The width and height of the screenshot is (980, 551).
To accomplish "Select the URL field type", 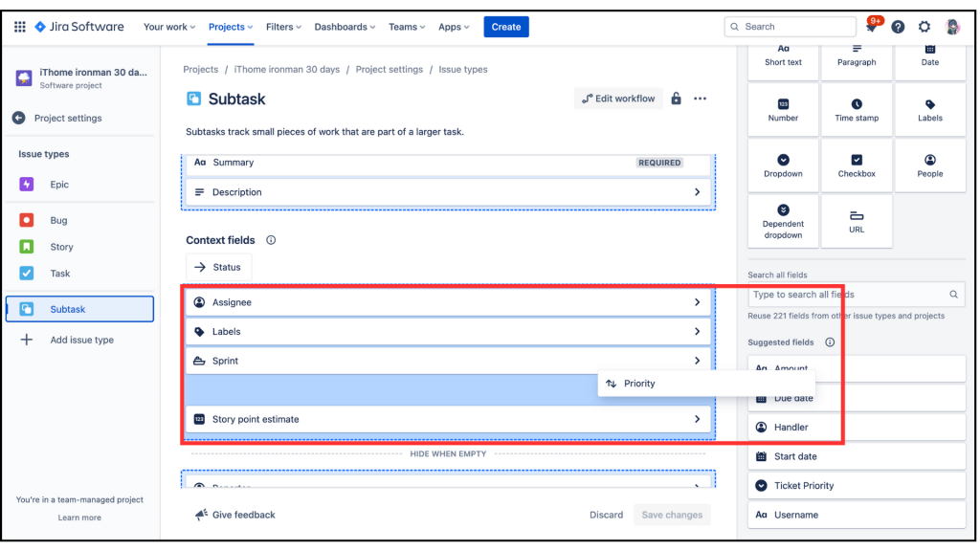I will click(x=857, y=222).
